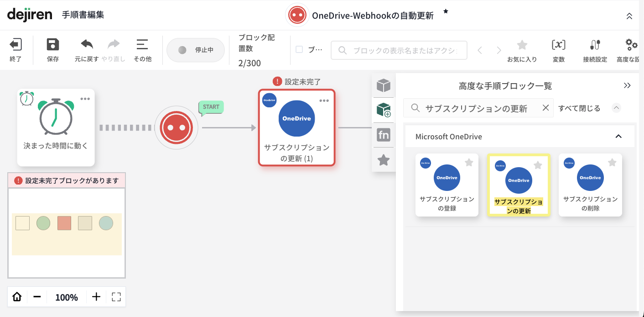Click the minimap overview
644x317 pixels.
[x=67, y=233]
